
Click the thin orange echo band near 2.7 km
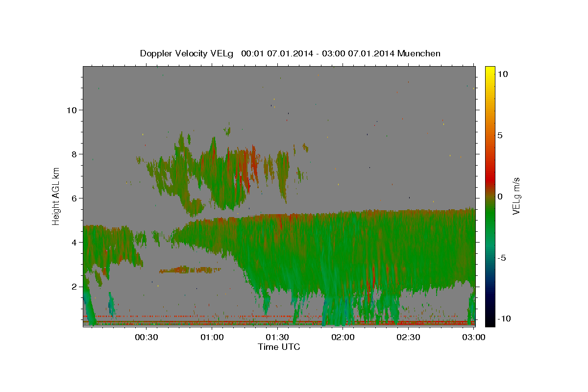tap(190, 269)
